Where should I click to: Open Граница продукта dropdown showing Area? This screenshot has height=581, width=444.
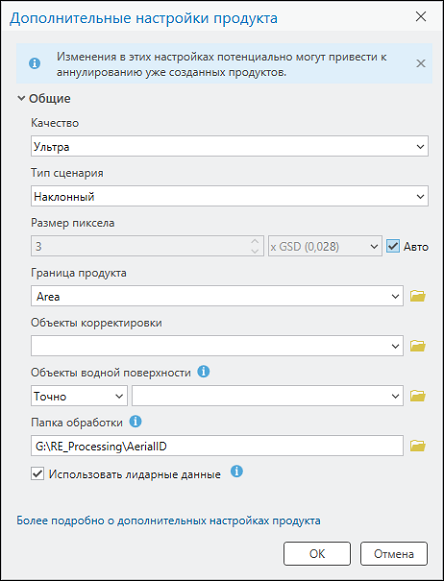point(217,296)
